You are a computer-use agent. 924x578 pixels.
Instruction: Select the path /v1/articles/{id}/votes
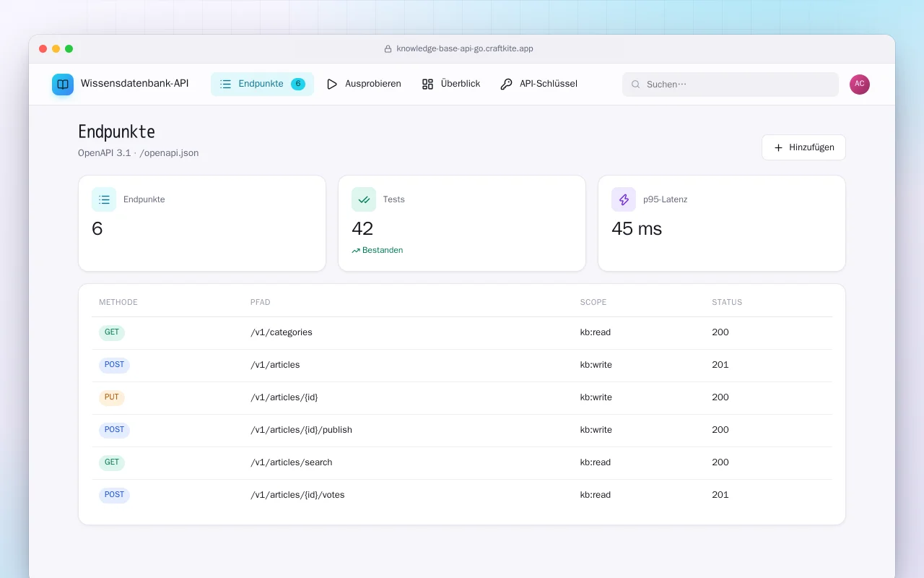(x=297, y=495)
